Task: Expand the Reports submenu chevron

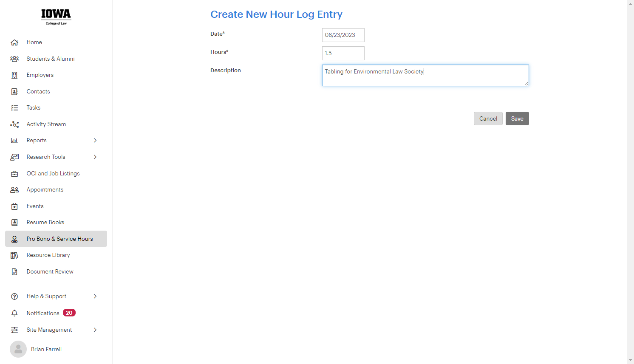Action: 95,141
